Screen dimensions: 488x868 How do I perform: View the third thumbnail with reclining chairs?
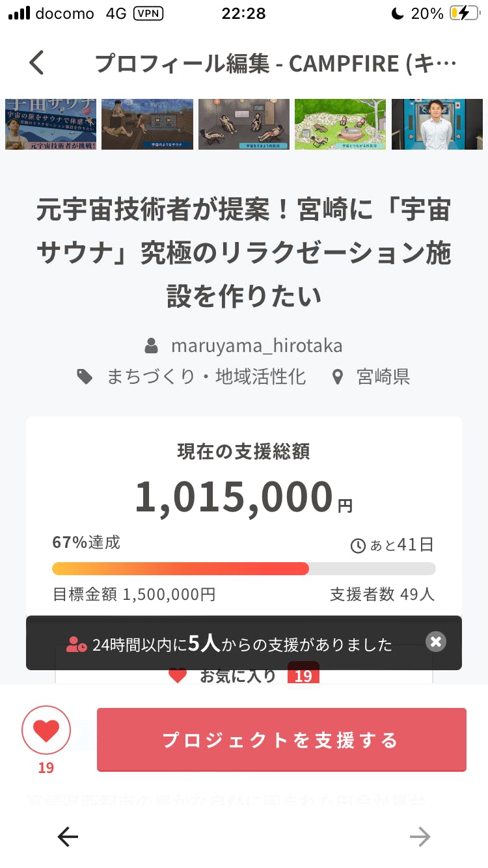(x=244, y=124)
